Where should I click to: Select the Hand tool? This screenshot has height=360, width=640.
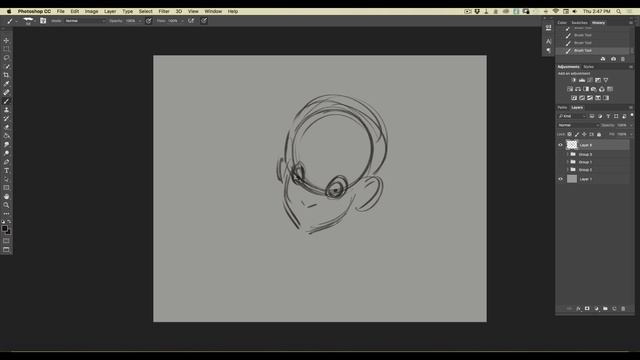coord(6,196)
